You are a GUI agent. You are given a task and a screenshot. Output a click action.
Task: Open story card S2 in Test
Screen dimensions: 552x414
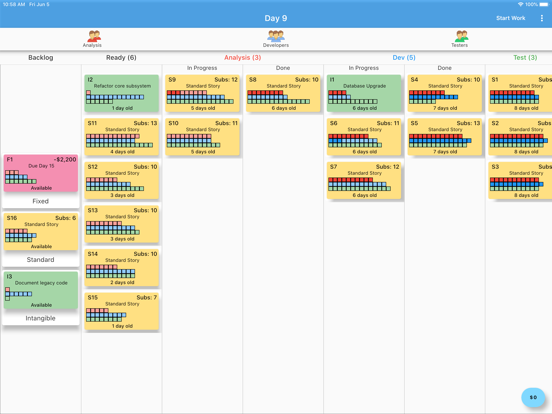pos(520,137)
